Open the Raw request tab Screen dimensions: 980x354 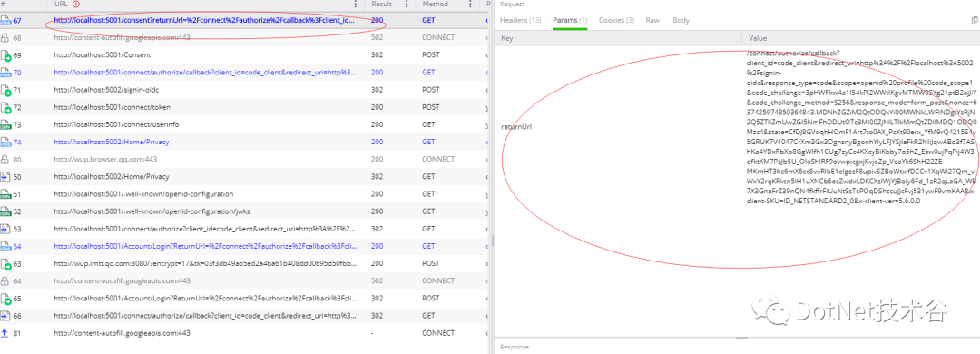point(652,21)
